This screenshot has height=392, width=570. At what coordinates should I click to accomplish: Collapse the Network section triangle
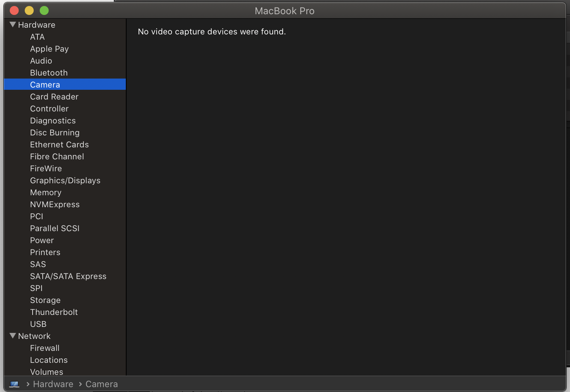(13, 336)
